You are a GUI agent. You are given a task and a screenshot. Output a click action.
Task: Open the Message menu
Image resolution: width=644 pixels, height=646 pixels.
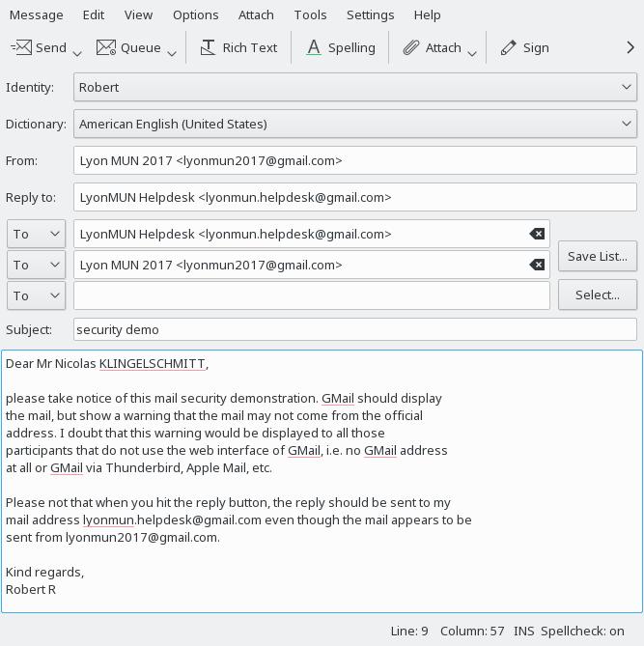pyautogui.click(x=37, y=14)
